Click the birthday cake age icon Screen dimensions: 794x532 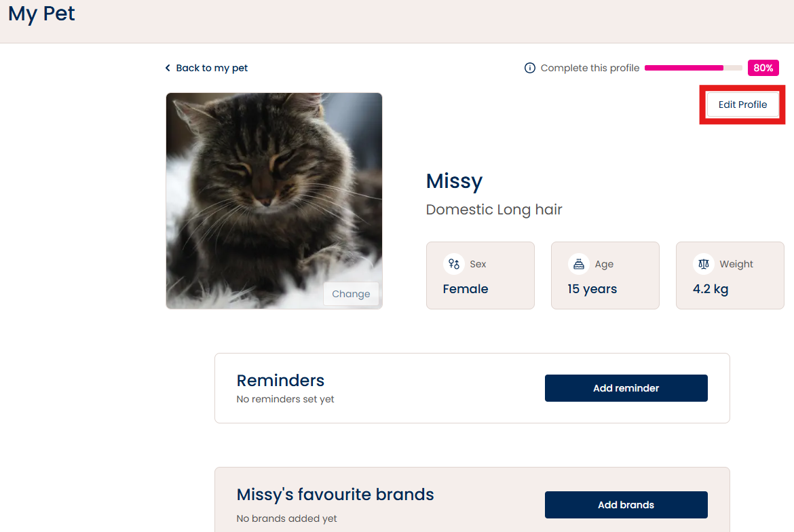pos(579,264)
